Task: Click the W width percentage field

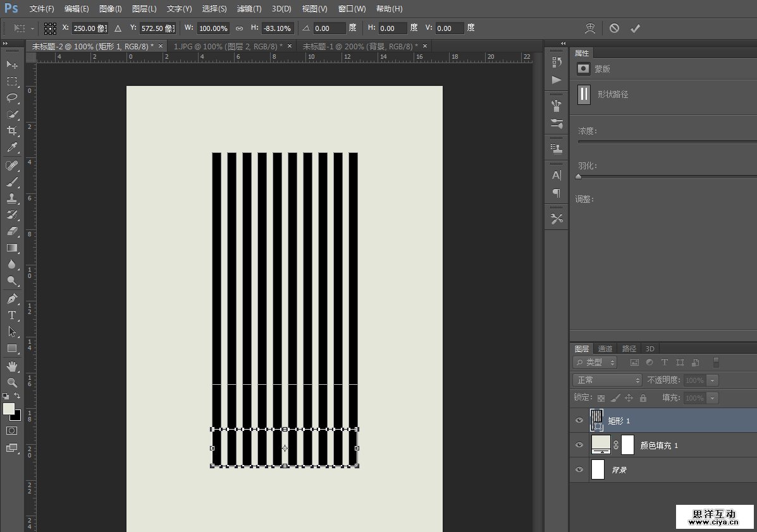Action: pos(213,28)
